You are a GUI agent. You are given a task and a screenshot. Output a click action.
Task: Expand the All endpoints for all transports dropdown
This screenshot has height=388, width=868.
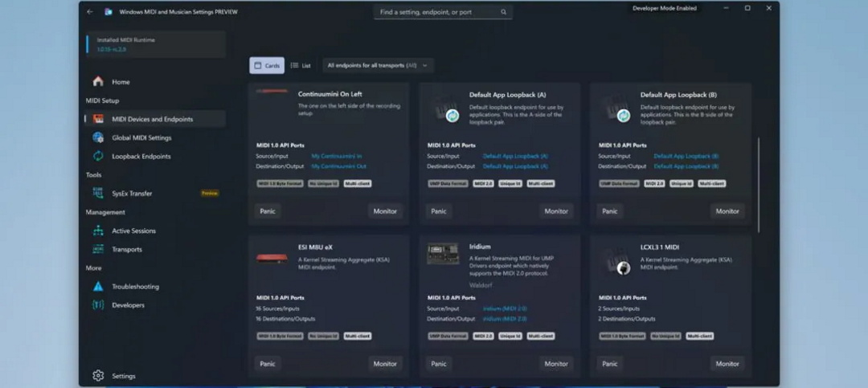coord(378,66)
